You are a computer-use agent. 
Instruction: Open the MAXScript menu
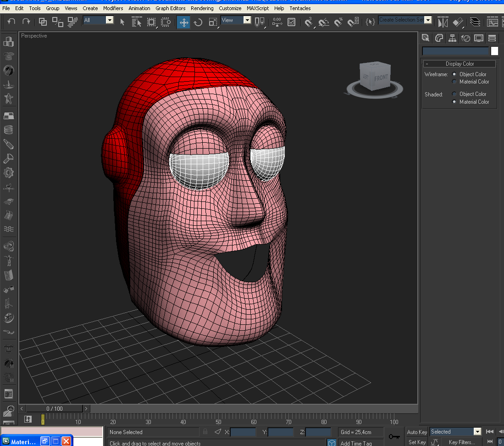257,8
